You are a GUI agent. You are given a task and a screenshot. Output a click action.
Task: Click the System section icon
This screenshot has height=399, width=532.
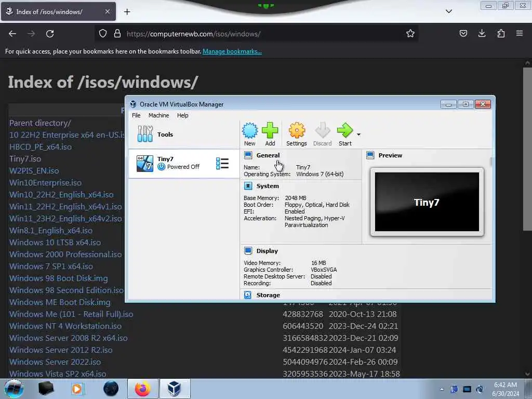(248, 186)
